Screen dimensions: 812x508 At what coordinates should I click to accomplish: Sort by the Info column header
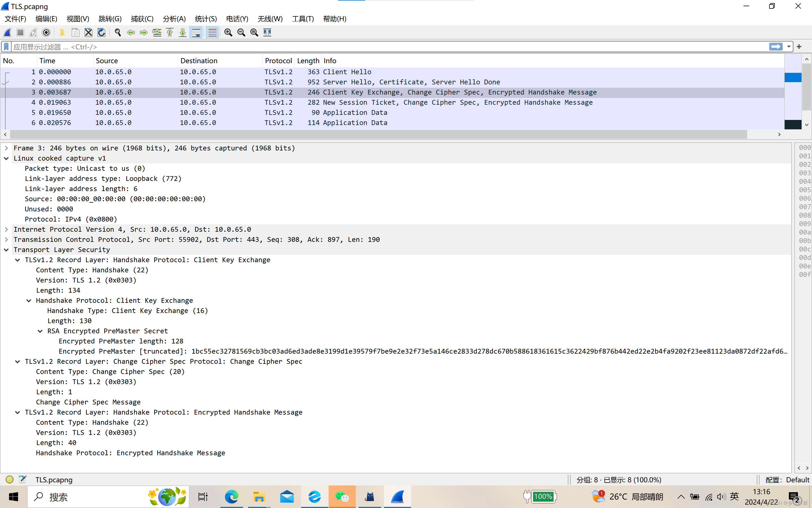coord(553,61)
